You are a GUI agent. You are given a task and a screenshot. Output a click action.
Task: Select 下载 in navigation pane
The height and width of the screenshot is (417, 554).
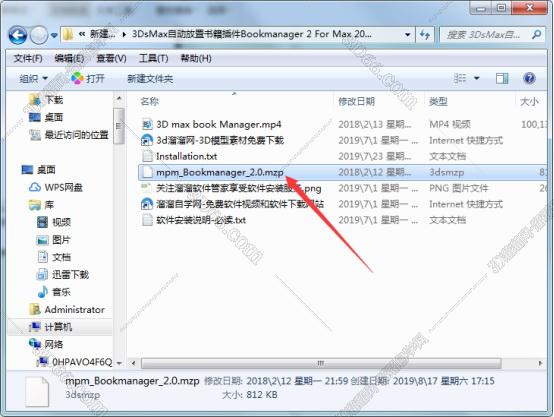click(x=54, y=100)
